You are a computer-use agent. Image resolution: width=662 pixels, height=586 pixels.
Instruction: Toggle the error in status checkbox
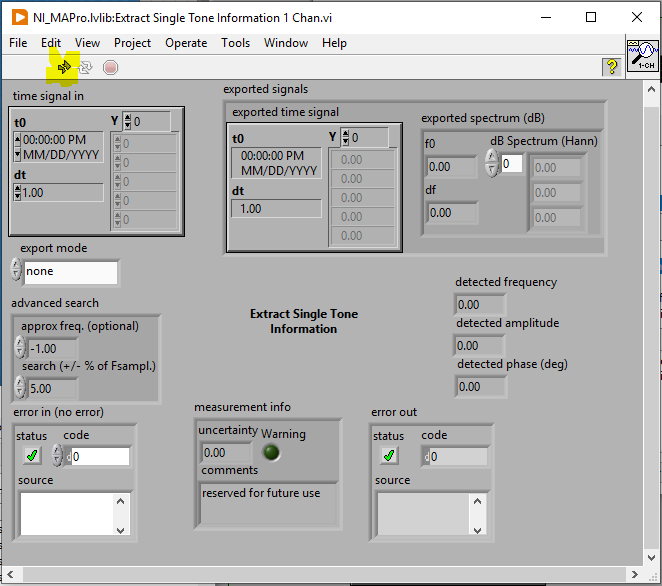[34, 456]
